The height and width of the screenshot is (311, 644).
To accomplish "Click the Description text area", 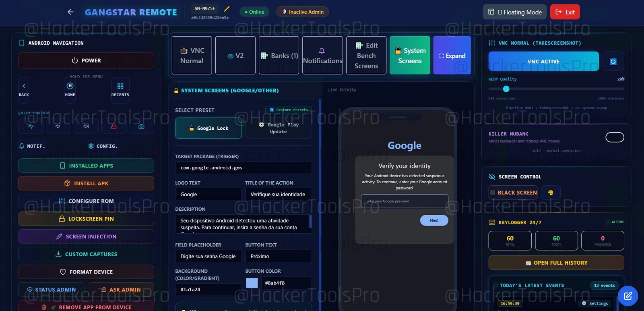I will pos(244,224).
